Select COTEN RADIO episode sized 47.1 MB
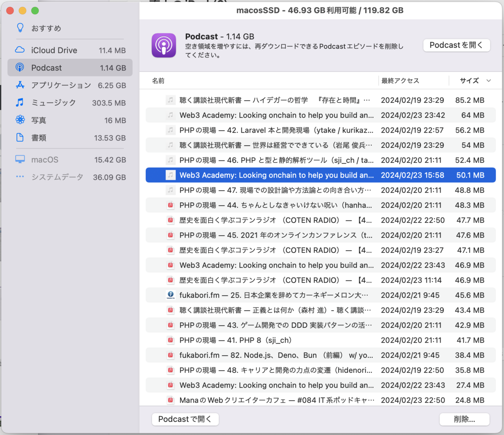The image size is (504, 435). click(320, 250)
